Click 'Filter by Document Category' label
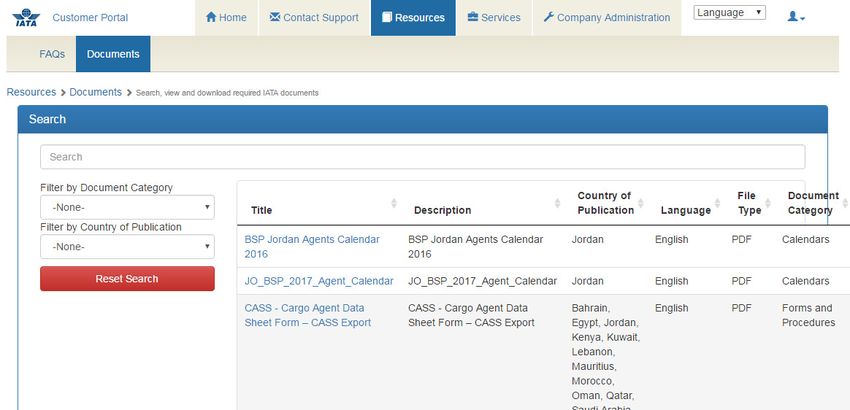 click(x=106, y=188)
